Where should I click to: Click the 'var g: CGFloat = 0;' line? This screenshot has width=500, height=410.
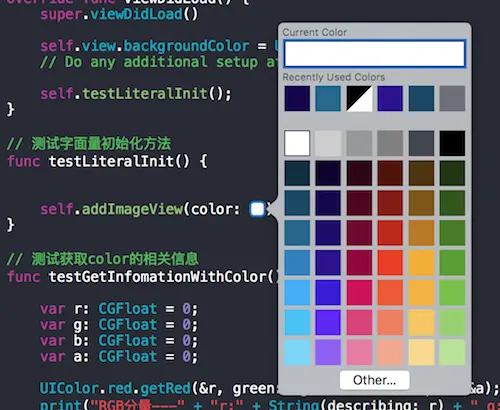pyautogui.click(x=119, y=325)
